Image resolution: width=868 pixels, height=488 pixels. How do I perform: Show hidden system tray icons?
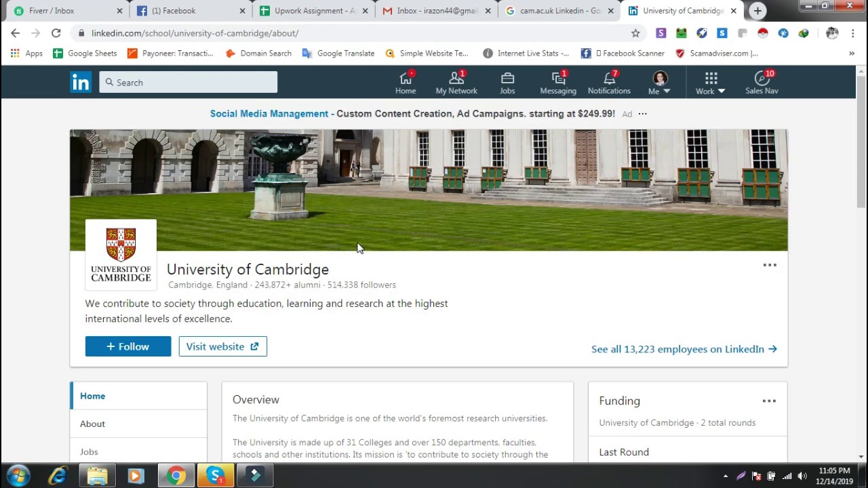click(x=726, y=476)
